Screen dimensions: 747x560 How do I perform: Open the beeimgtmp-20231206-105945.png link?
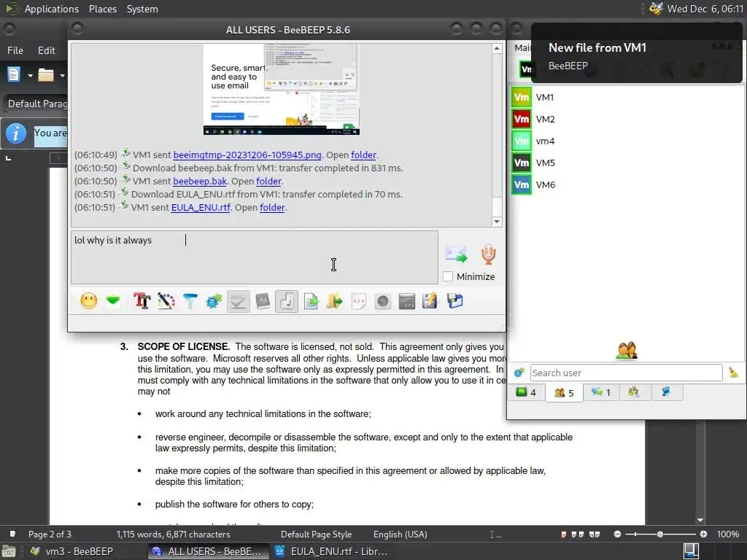247,155
